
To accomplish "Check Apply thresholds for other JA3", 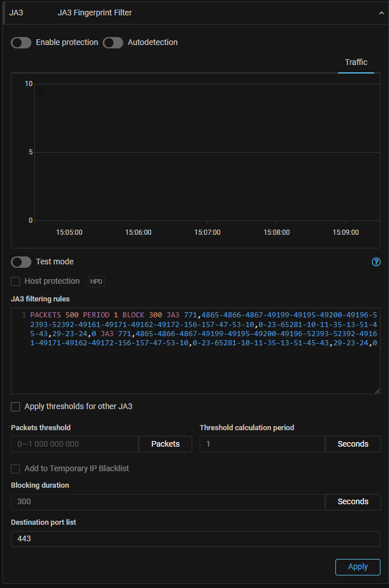I will pyautogui.click(x=16, y=407).
